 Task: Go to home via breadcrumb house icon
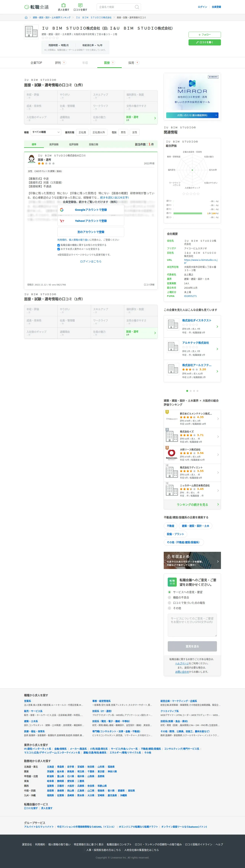coord(26,18)
